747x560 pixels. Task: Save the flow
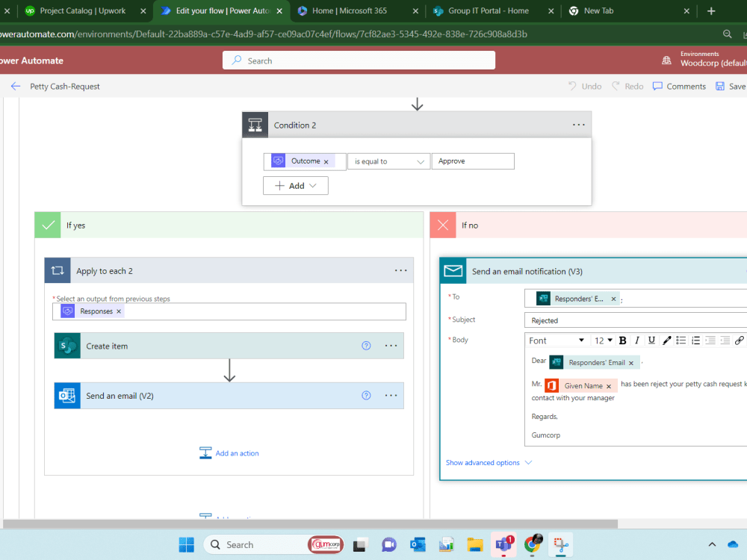pyautogui.click(x=731, y=86)
